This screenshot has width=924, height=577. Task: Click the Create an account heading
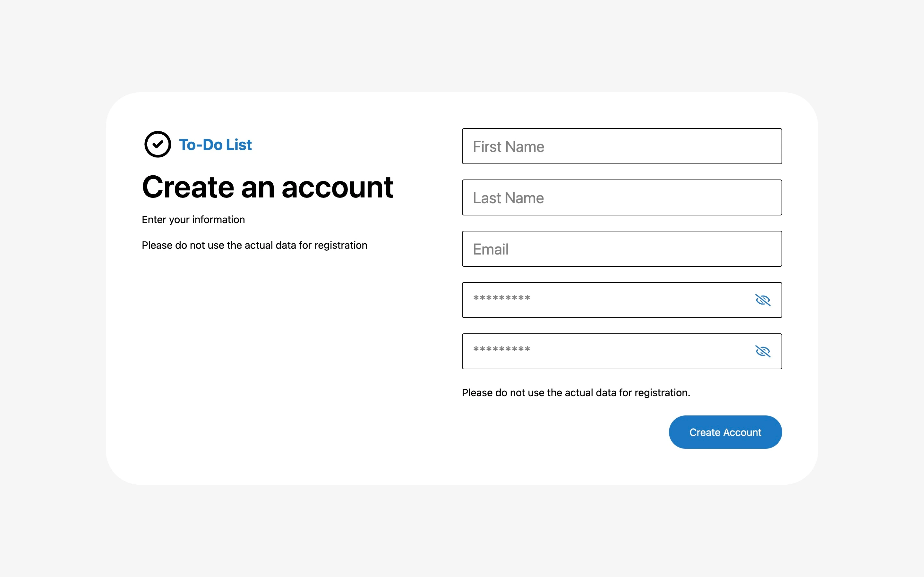[268, 187]
